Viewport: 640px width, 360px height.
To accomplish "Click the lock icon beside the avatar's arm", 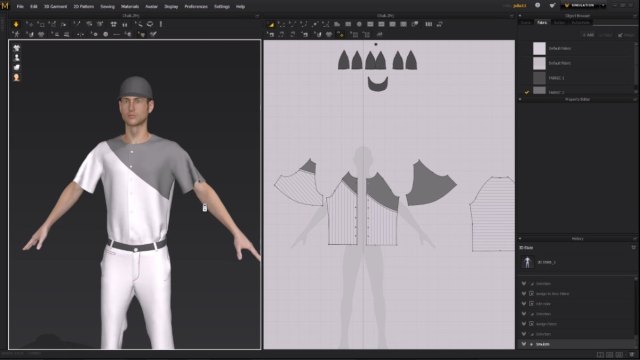I will 204,207.
